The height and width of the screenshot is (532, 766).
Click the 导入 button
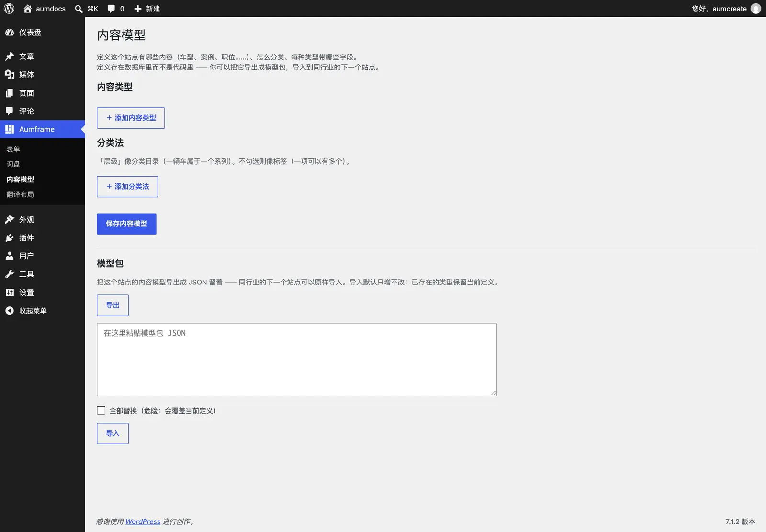click(x=113, y=433)
